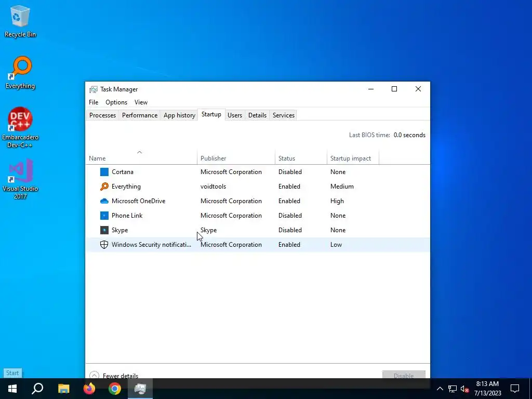Sort by the Status column header

[301, 158]
